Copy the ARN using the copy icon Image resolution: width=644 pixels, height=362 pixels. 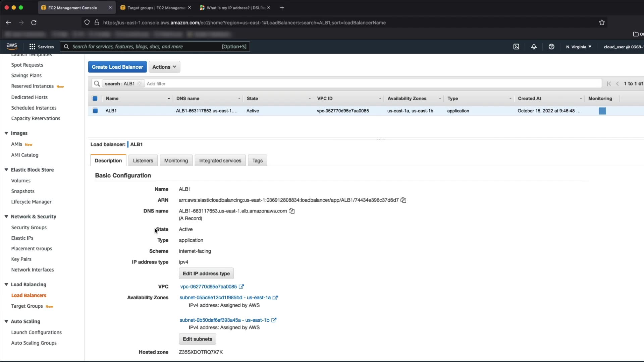coord(404,200)
